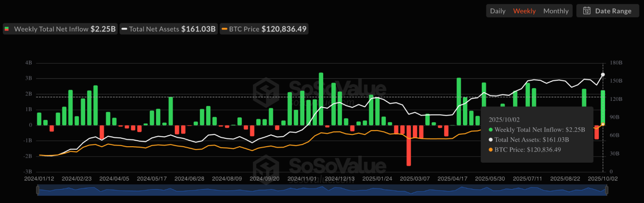Click the orange BTC price endpoint dot

pyautogui.click(x=603, y=124)
